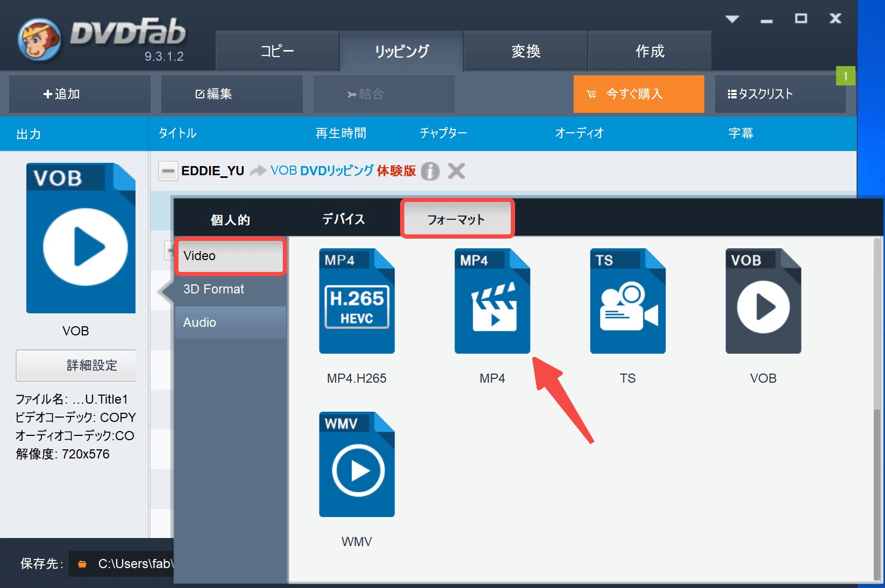The height and width of the screenshot is (588, 885).
Task: Open the large VOB output profile thumbnail
Action: 81,238
